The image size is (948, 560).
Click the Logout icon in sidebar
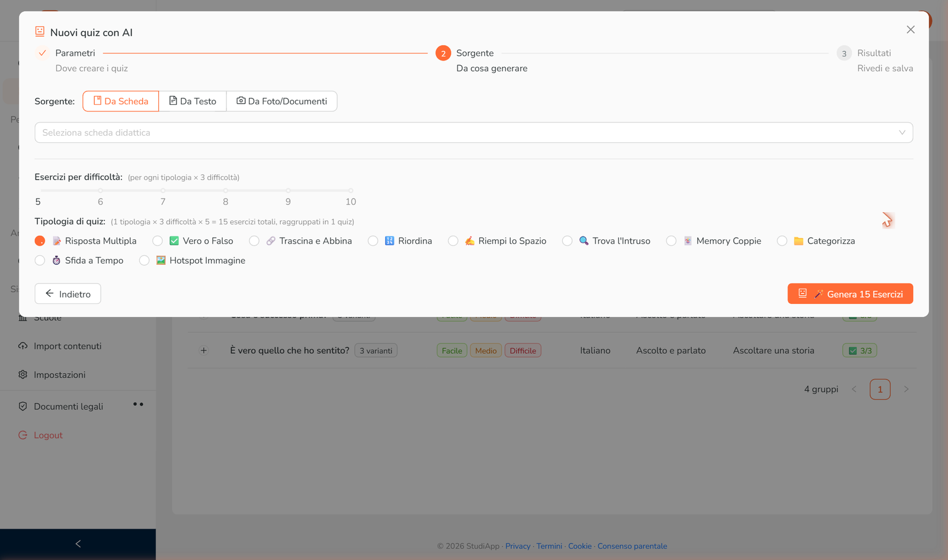point(23,435)
